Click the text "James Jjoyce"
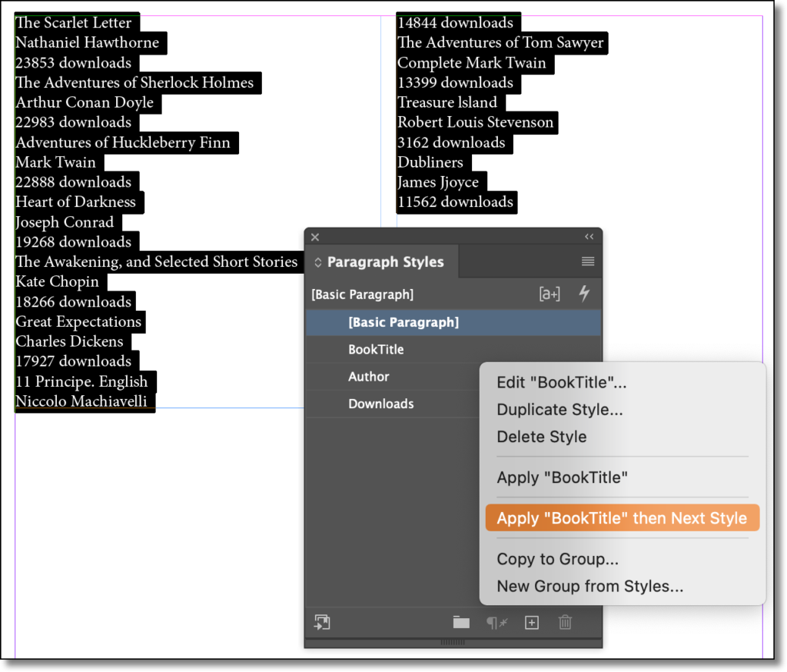The height and width of the screenshot is (672, 787). 438,182
